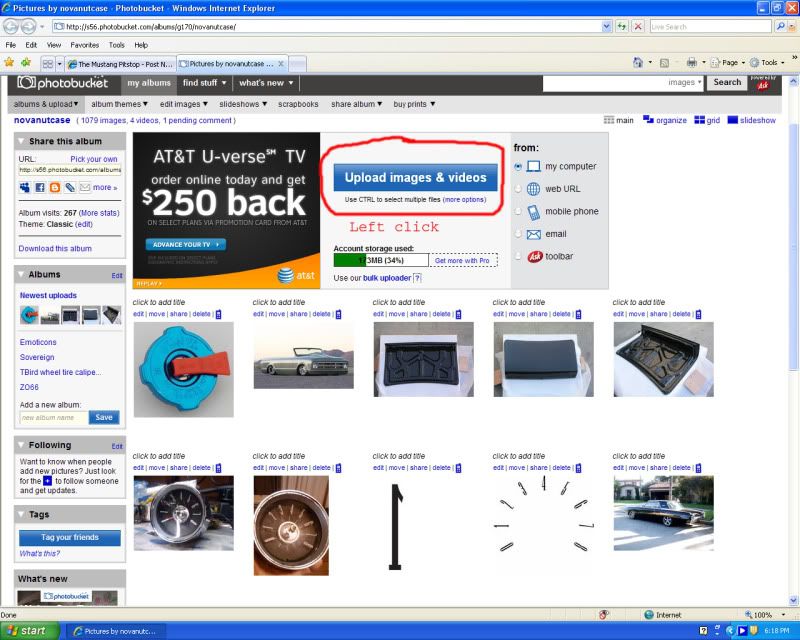800x640 pixels.
Task: Switch to grid view icon
Action: (x=699, y=120)
